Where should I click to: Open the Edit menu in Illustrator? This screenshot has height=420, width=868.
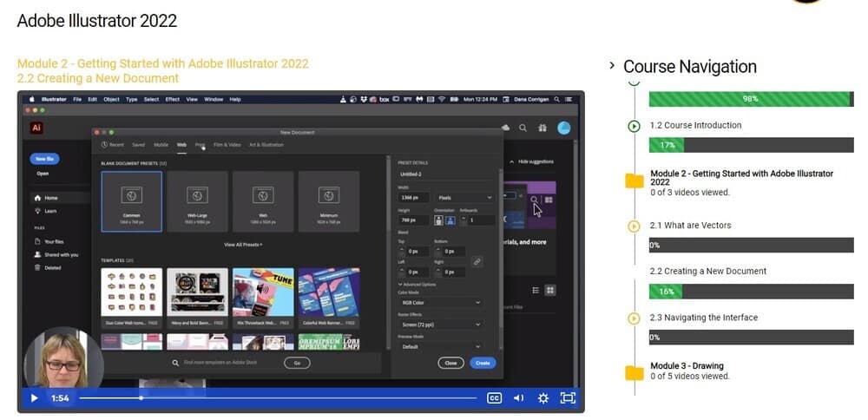(x=93, y=100)
